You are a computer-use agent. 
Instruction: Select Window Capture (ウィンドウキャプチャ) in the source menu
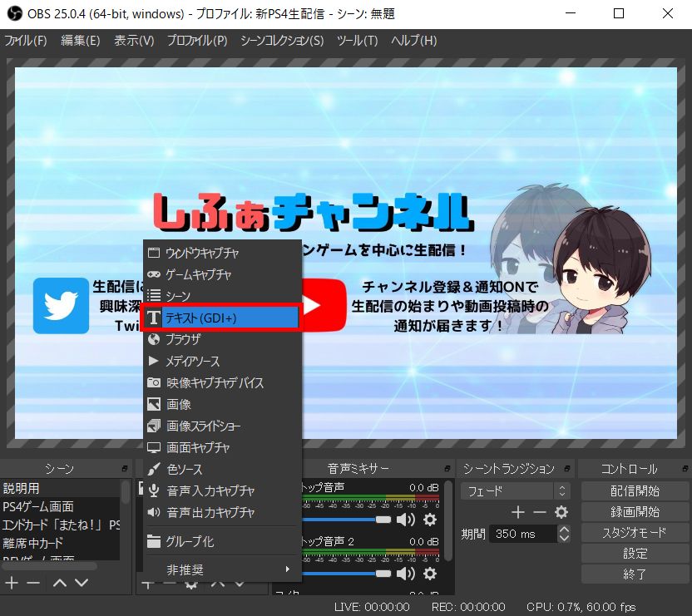[x=222, y=253]
